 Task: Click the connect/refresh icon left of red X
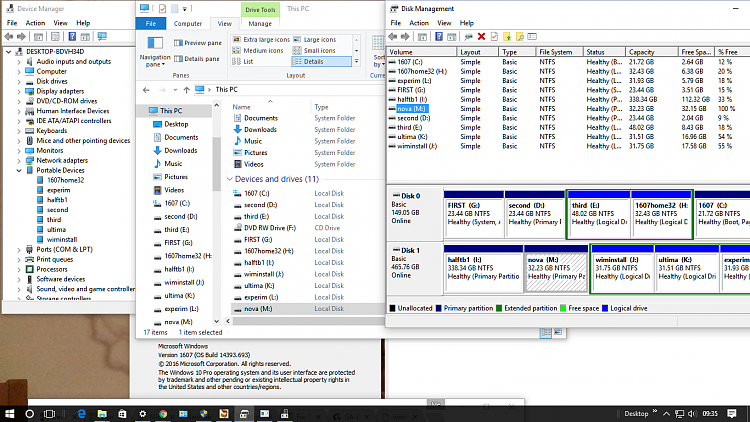pos(468,36)
